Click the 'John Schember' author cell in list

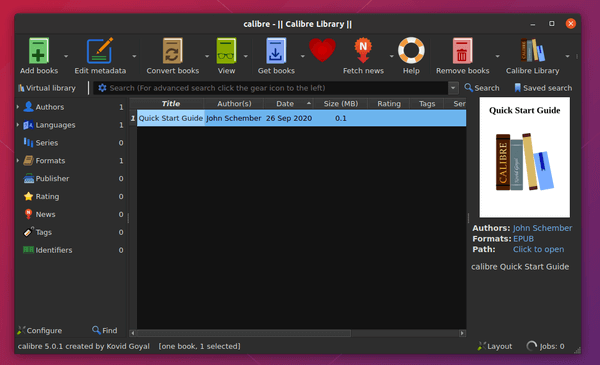[234, 118]
